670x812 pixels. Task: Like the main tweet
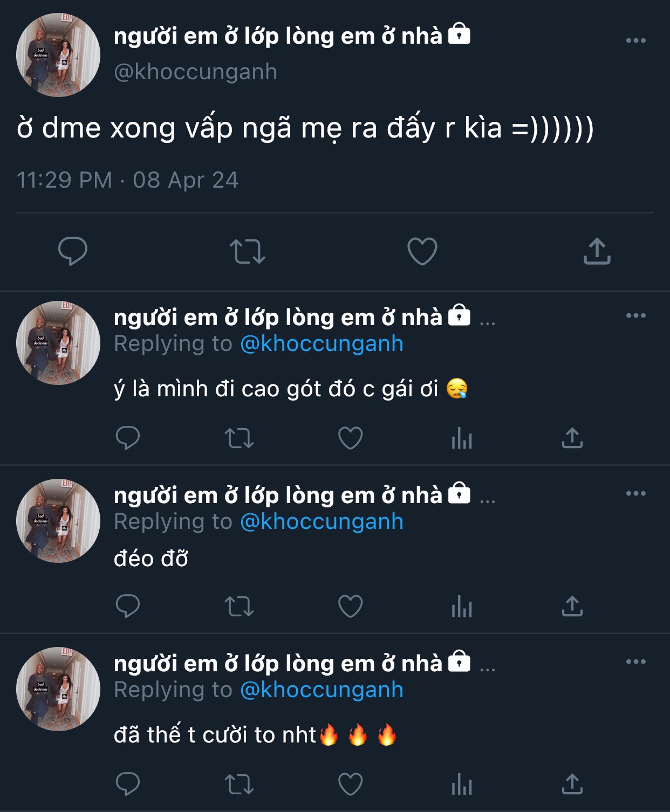coord(422,251)
